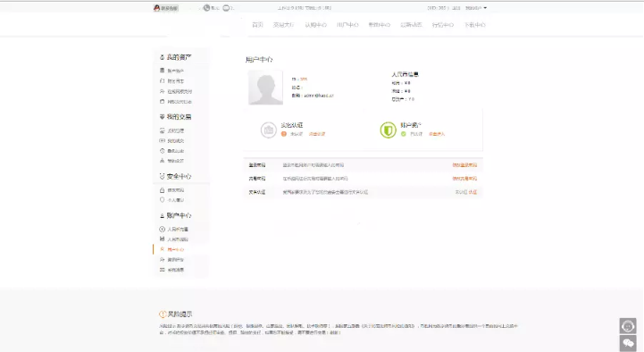This screenshot has width=644, height=352.
Task: Click fourth item icon under 我的资产
Action: point(162,102)
